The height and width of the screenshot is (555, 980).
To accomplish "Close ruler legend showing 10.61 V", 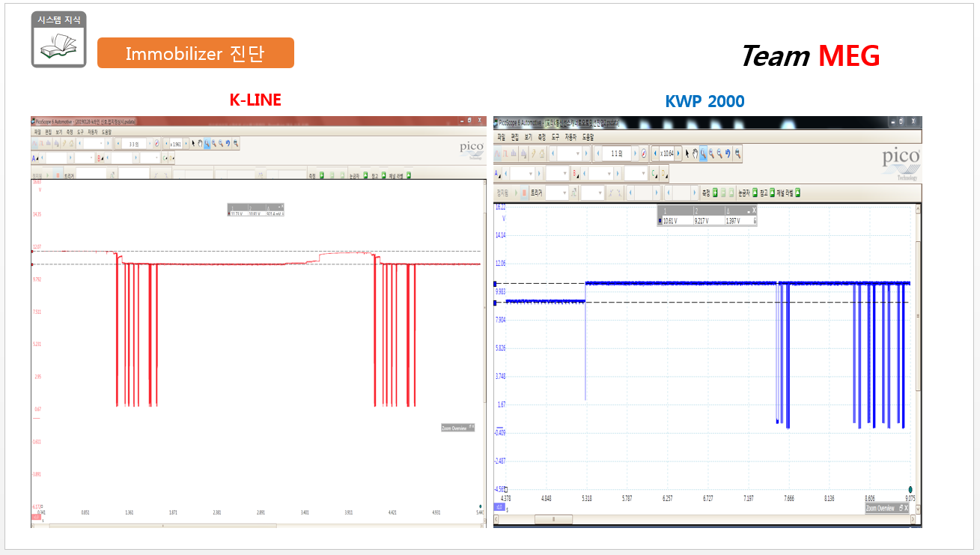I will pyautogui.click(x=754, y=210).
